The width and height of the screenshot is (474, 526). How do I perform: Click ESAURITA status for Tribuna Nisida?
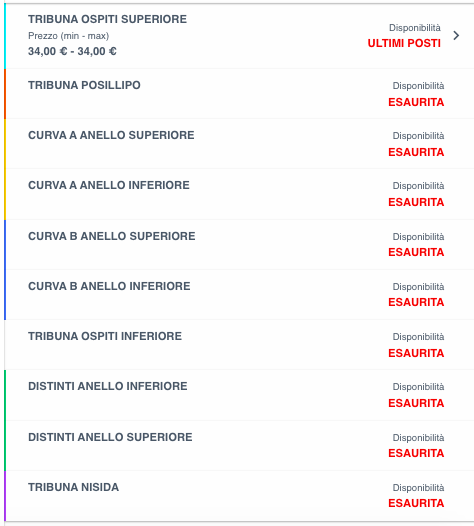click(416, 503)
